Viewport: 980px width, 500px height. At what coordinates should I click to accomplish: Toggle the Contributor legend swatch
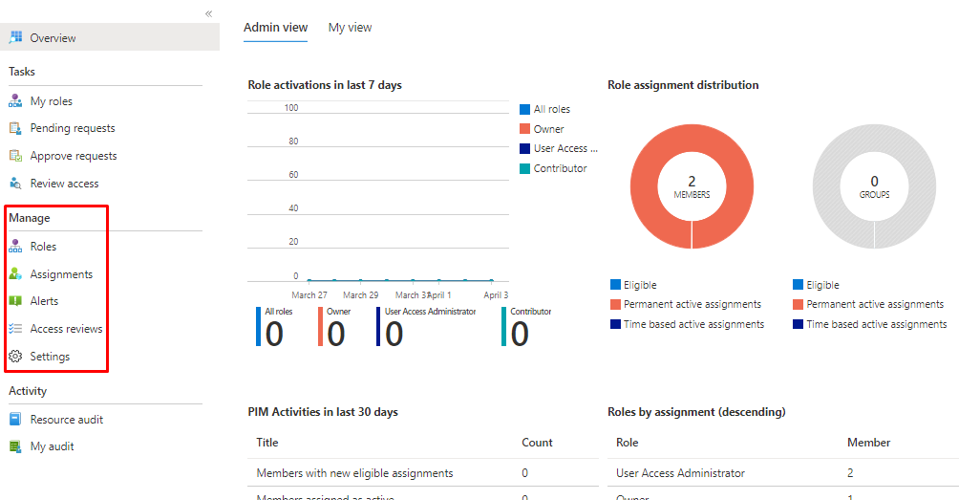tap(524, 169)
